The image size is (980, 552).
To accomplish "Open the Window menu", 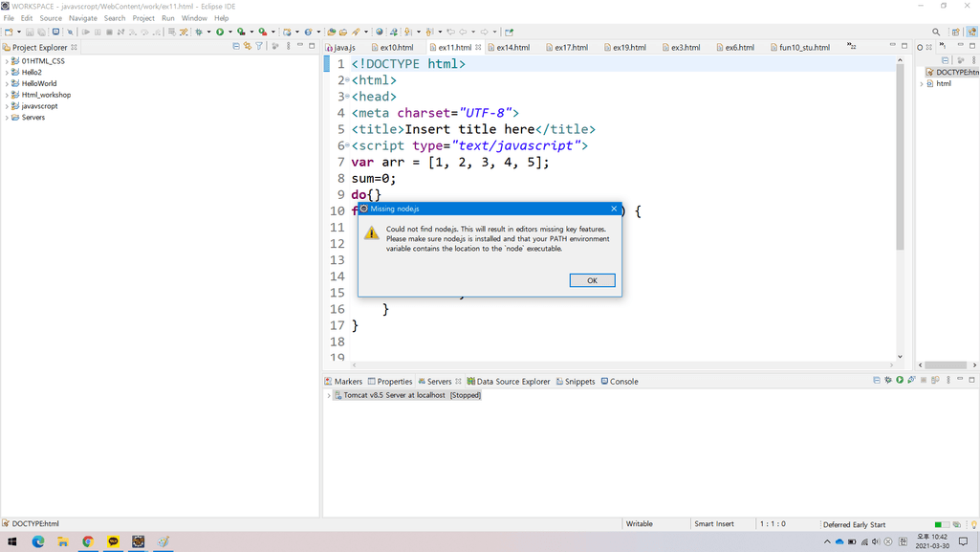I will point(194,18).
